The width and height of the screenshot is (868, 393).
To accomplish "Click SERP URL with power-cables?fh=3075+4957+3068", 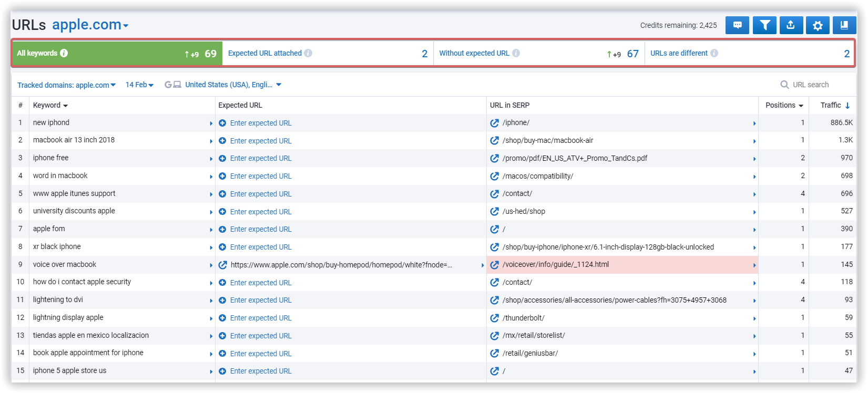I will click(x=614, y=300).
